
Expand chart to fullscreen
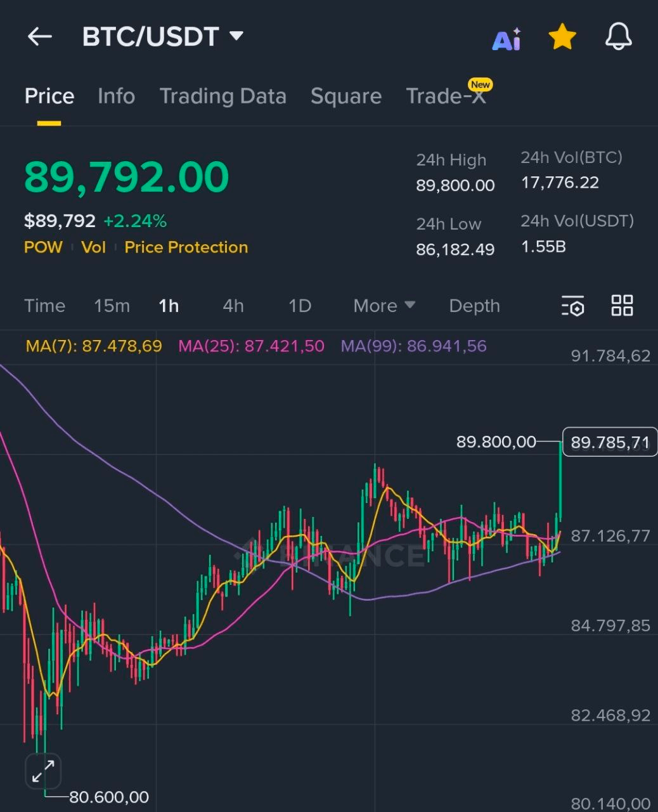point(43,771)
